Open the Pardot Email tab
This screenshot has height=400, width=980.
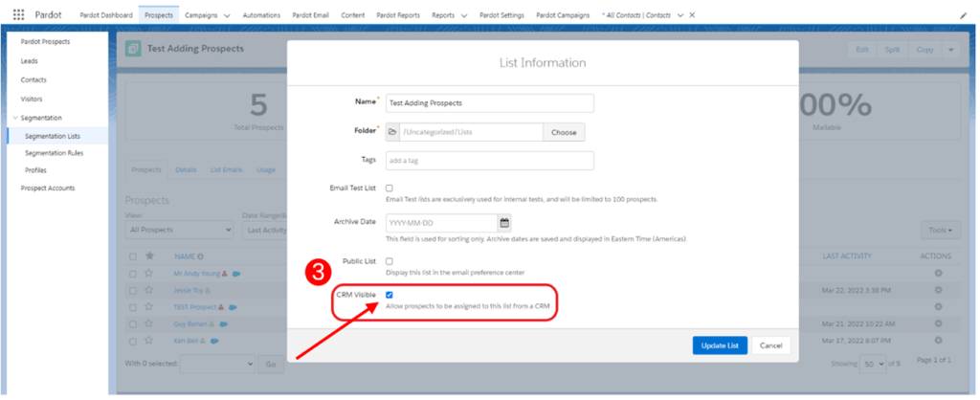click(x=311, y=15)
